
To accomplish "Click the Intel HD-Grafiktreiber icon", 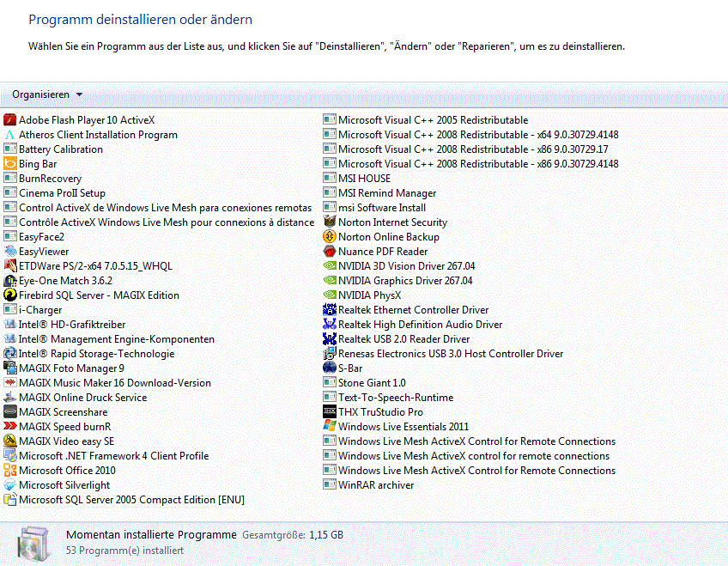I will pos(9,325).
